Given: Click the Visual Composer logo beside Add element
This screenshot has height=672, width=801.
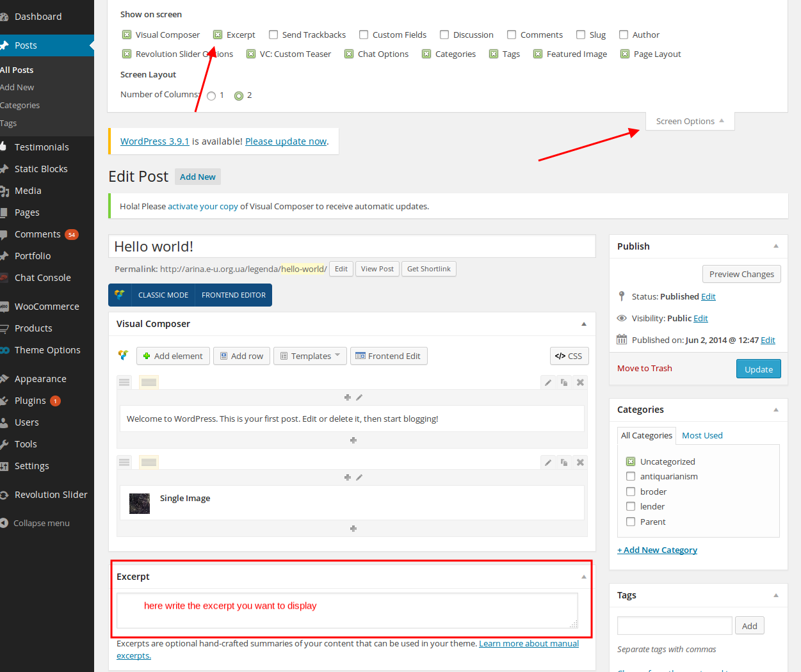Looking at the screenshot, I should 123,355.
